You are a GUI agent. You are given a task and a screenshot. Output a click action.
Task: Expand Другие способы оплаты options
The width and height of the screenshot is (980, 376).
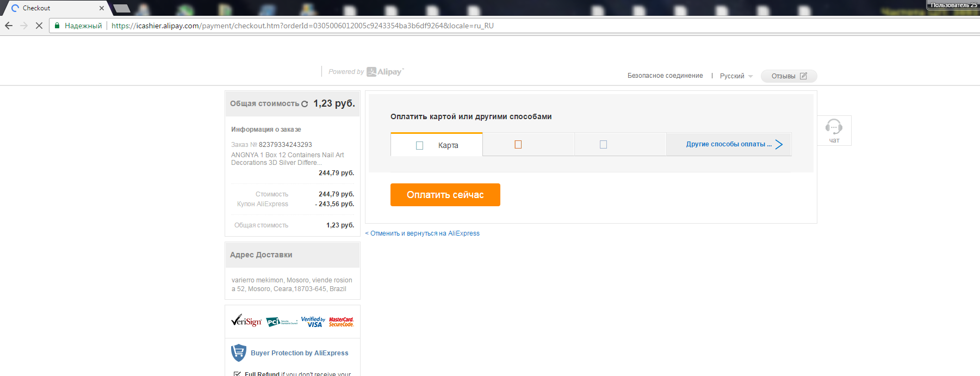(x=729, y=144)
